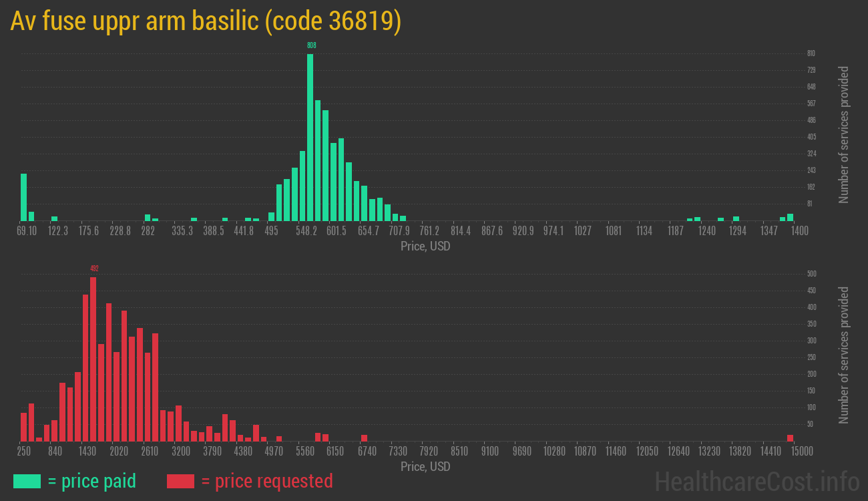Screen dimensions: 868x501
Task: Click the green chart's 'Number of services provided' label
Action: click(x=844, y=135)
